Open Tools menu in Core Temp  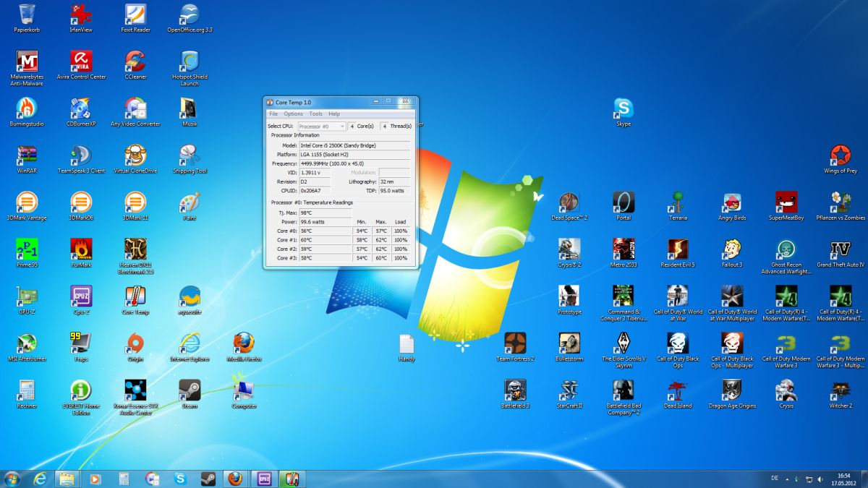(315, 114)
